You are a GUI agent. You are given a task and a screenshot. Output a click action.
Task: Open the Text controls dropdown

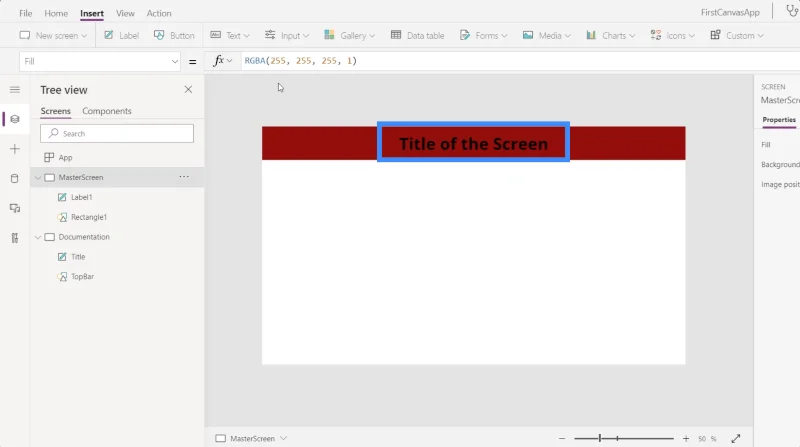(x=230, y=35)
